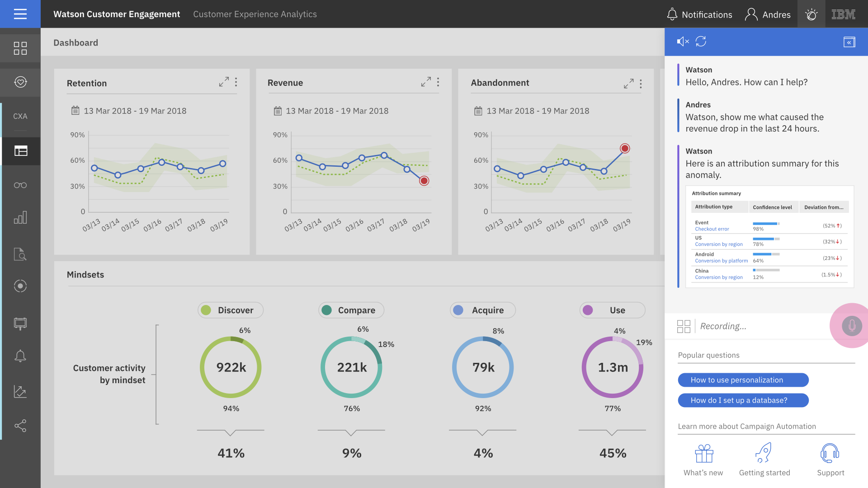Select CXA in the sidebar
Viewport: 868px width, 488px height.
tap(20, 116)
